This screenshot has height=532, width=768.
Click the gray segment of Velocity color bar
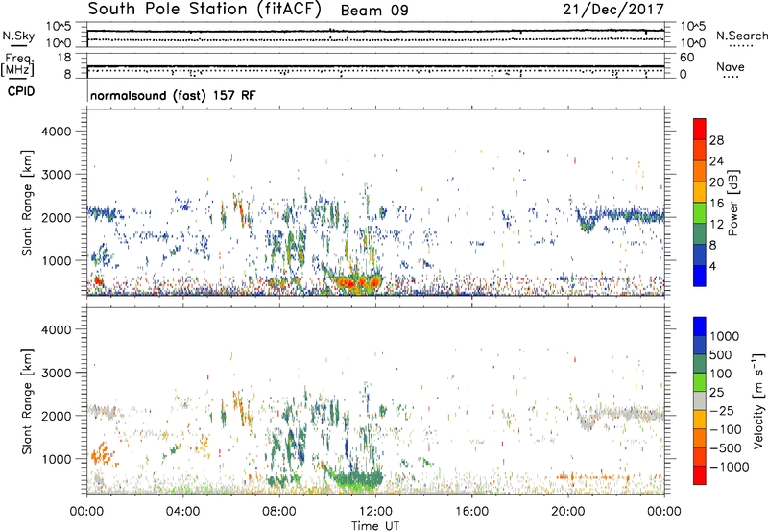700,401
